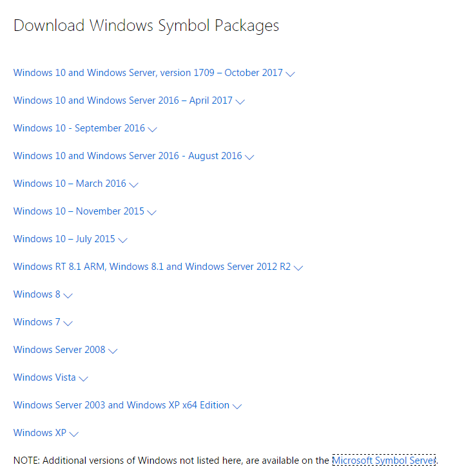Click chevron beside Windows 10 – July 2015

coord(122,240)
